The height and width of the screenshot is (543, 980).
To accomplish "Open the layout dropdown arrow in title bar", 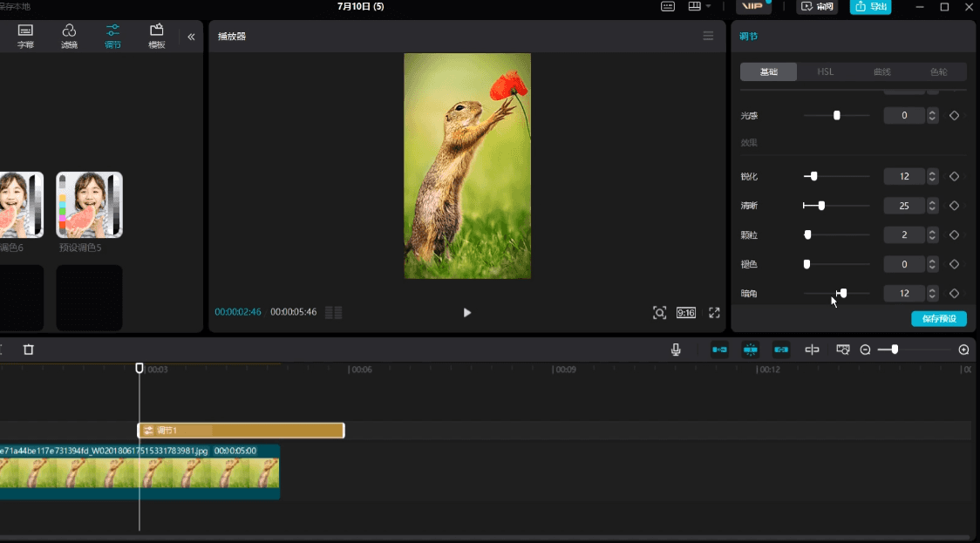I will [x=708, y=6].
